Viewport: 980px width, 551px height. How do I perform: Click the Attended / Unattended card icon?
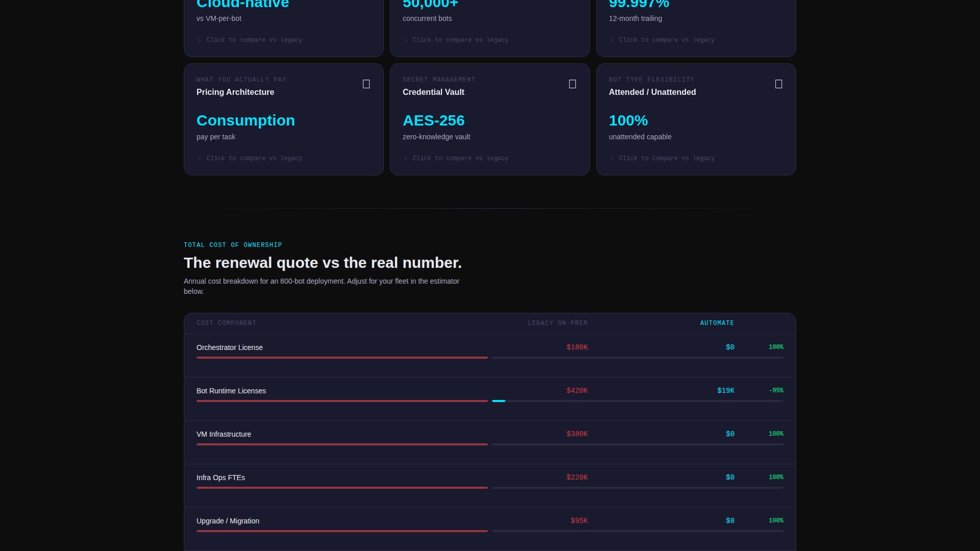[x=778, y=84]
